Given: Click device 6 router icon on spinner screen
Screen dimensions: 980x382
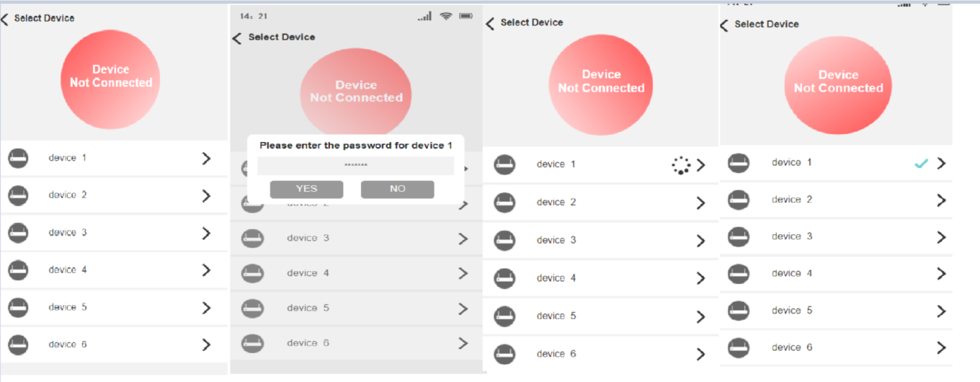Looking at the screenshot, I should pyautogui.click(x=504, y=354).
